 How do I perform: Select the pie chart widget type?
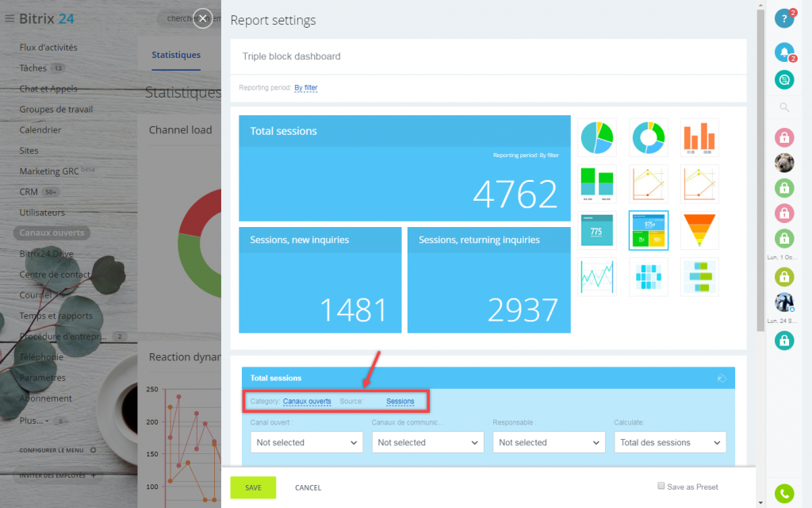(x=597, y=138)
